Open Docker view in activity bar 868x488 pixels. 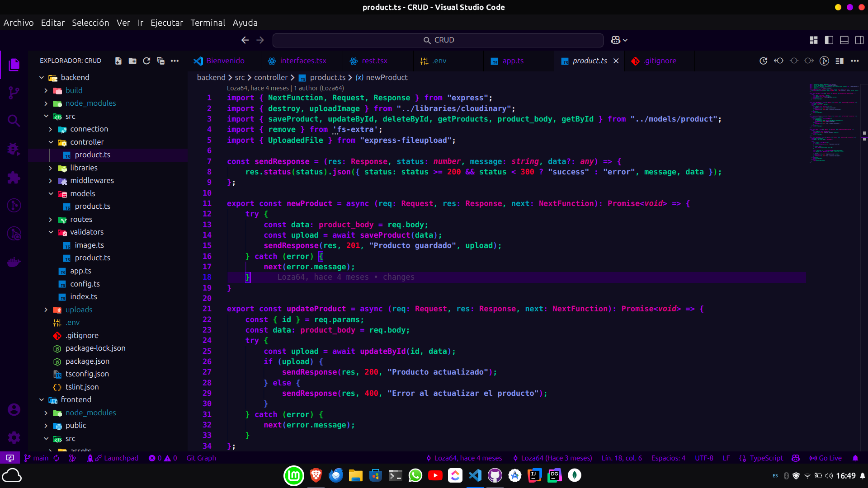(x=14, y=262)
